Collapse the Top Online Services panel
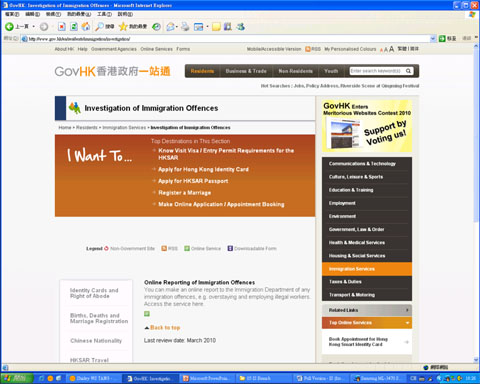 tap(367, 323)
